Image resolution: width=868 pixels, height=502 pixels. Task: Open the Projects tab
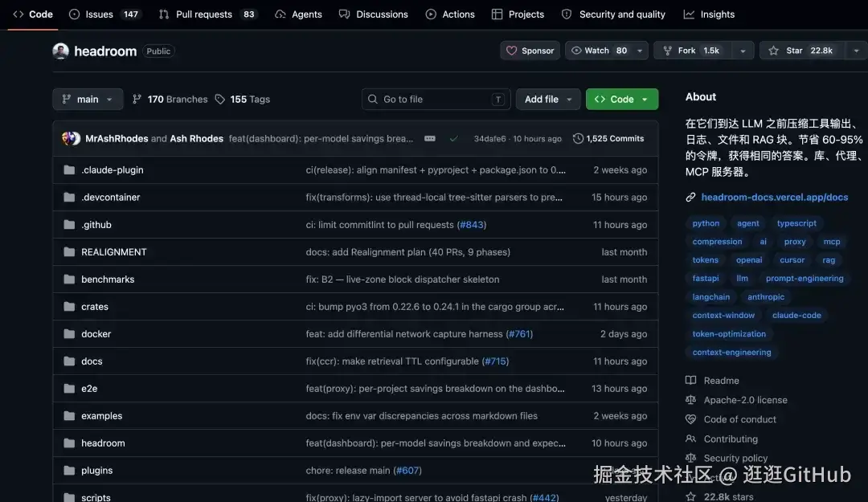click(x=518, y=14)
